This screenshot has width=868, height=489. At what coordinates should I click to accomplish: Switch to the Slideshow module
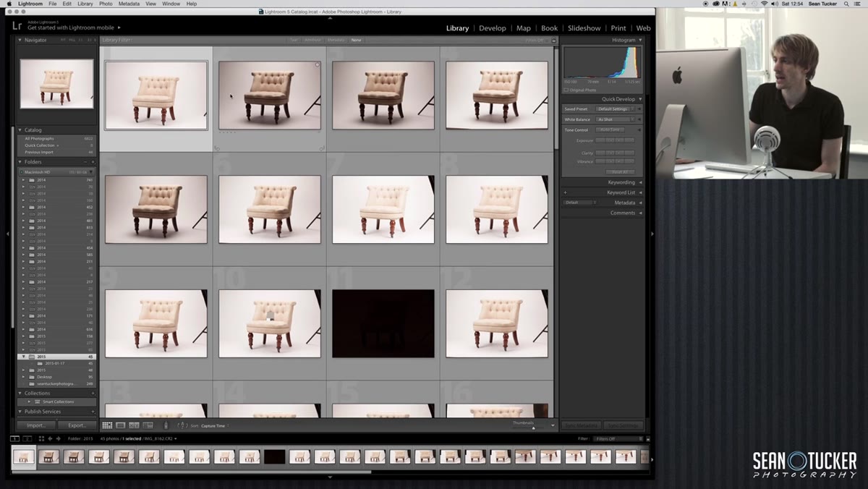[x=584, y=28]
